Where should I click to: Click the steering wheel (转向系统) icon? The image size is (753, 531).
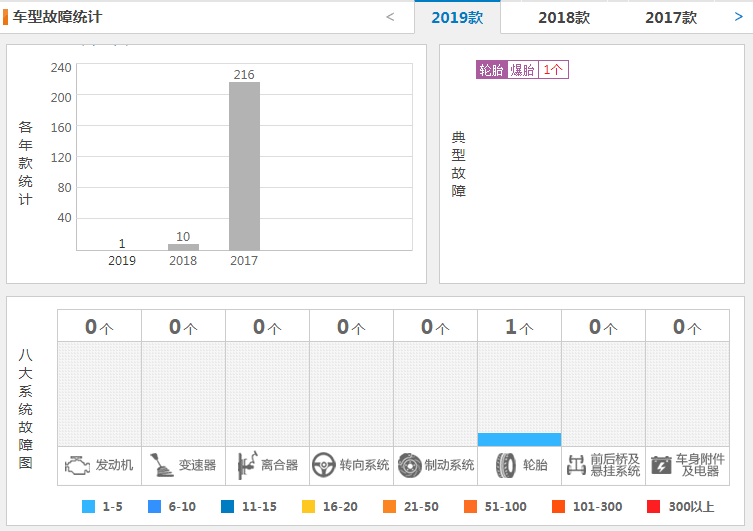pos(323,465)
